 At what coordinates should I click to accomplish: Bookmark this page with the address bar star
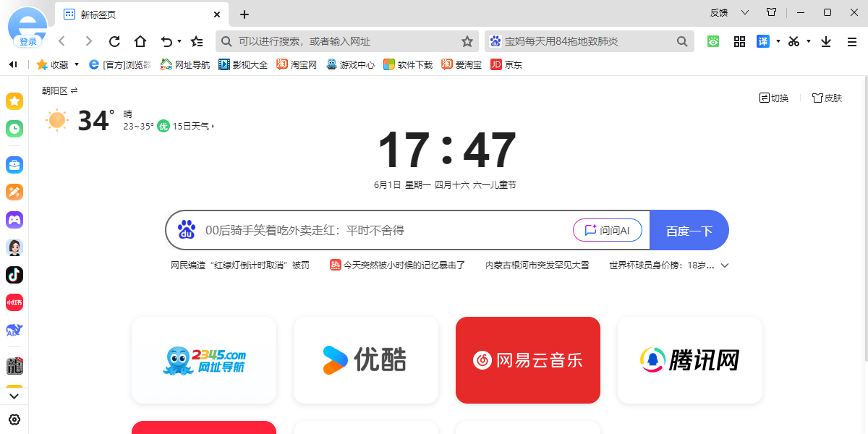click(467, 41)
